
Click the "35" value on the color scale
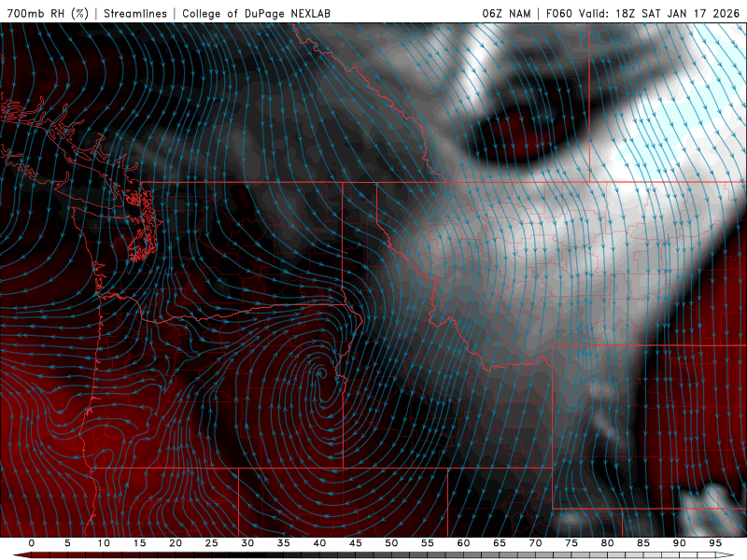pos(284,543)
